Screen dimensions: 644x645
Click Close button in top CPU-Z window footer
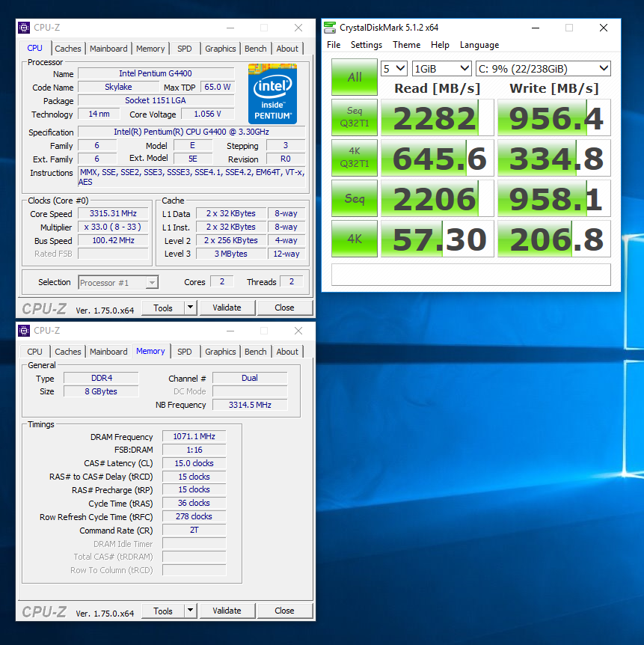coord(284,308)
